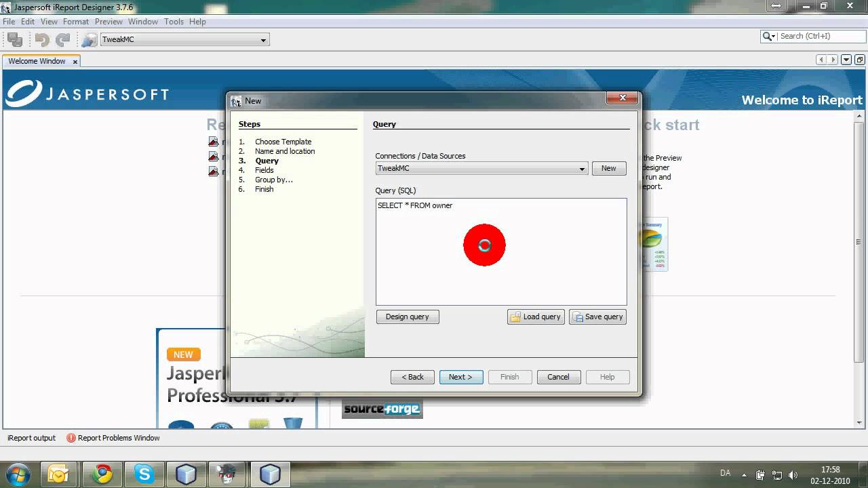Click the second recent report icon on Welcome page

[214, 157]
